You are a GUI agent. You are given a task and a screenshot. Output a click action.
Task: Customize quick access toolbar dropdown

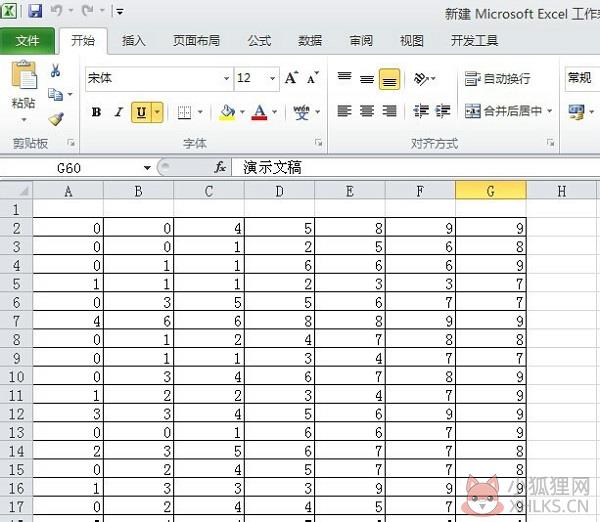(119, 11)
